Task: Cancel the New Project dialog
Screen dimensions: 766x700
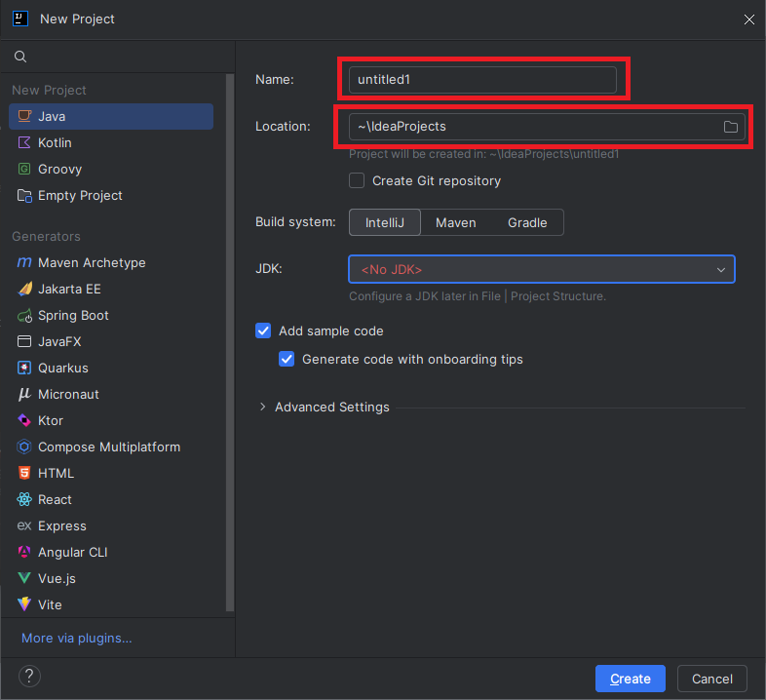Action: (711, 679)
